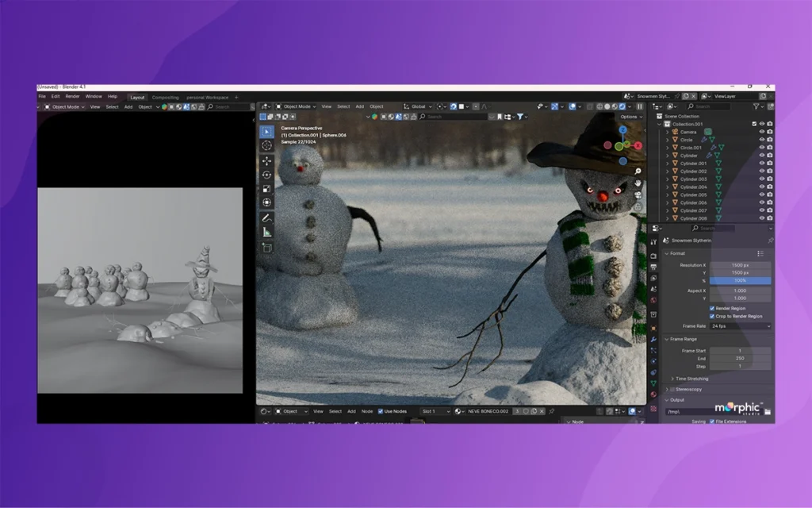Collapse the Format panel
812x508 pixels.
click(666, 253)
